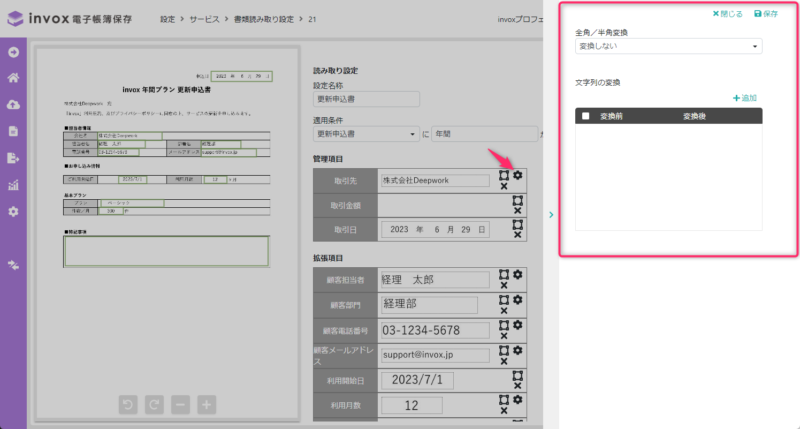800x429 pixels.
Task: Toggle the select-all checkbox in 変換前 header
Action: pyautogui.click(x=586, y=116)
